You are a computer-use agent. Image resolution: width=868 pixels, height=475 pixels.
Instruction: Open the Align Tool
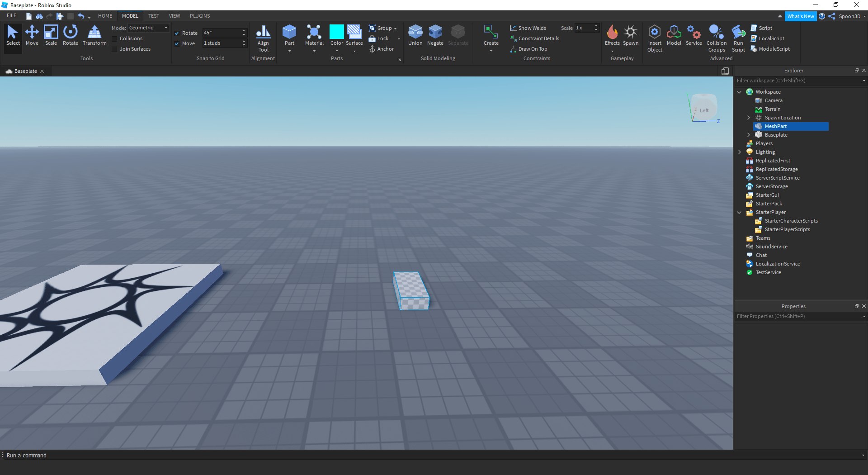pos(263,38)
